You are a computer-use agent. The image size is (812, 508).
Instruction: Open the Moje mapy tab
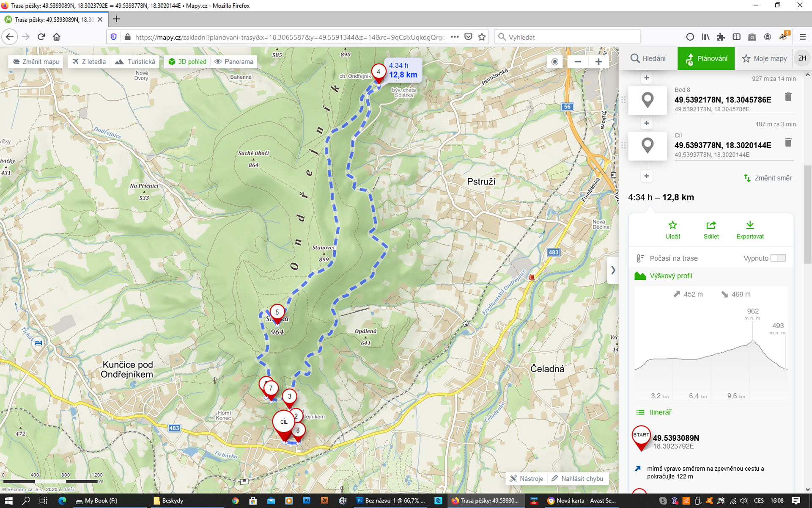[764, 58]
